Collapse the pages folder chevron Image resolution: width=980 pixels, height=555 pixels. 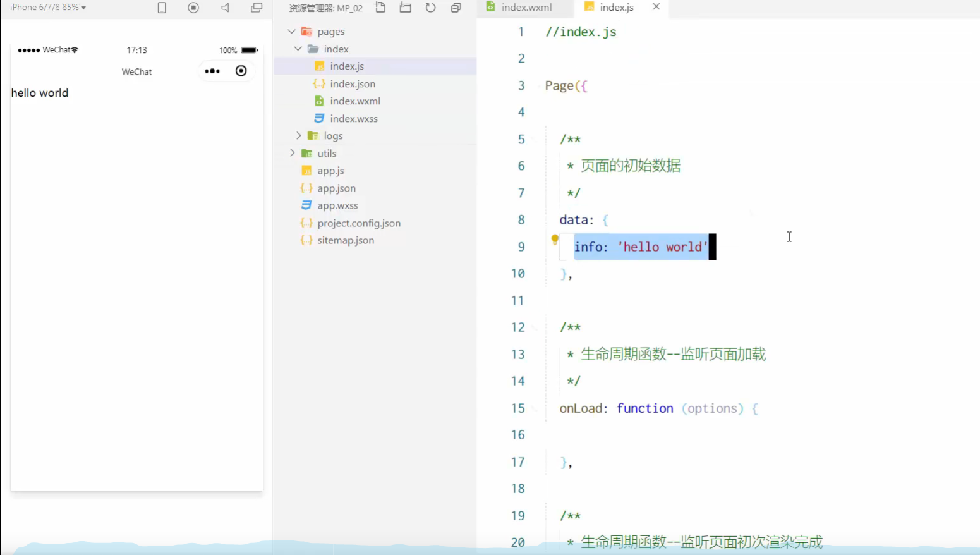[291, 31]
